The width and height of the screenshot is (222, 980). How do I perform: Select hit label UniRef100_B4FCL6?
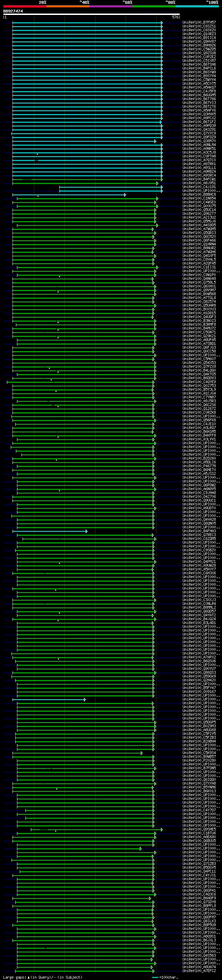point(199,68)
